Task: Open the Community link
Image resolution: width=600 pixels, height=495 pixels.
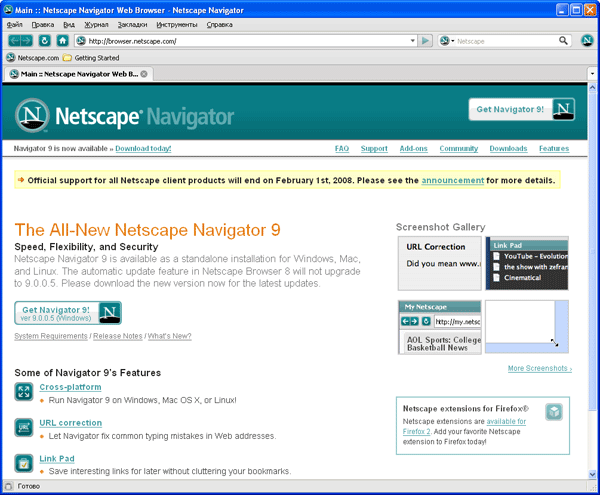Action: (458, 148)
